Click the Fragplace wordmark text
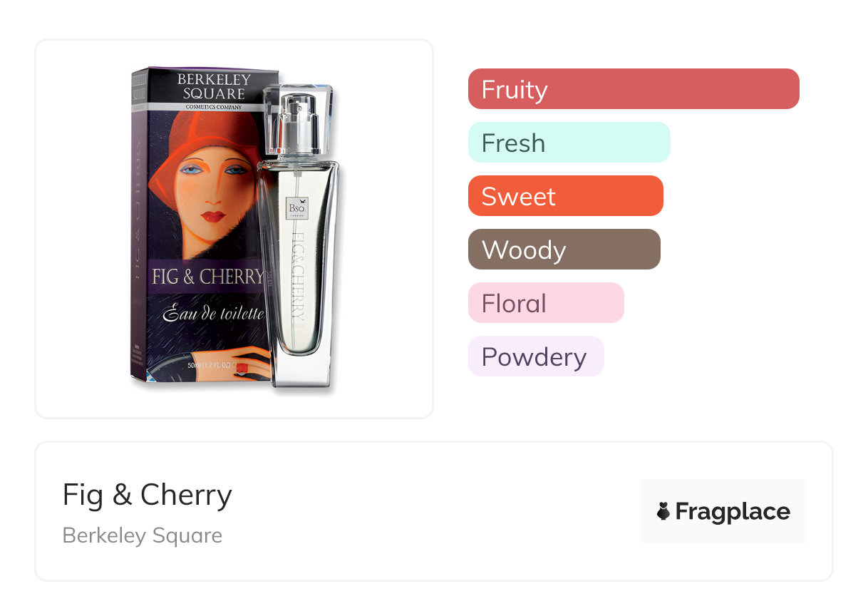This screenshot has height=616, width=868. tap(733, 512)
